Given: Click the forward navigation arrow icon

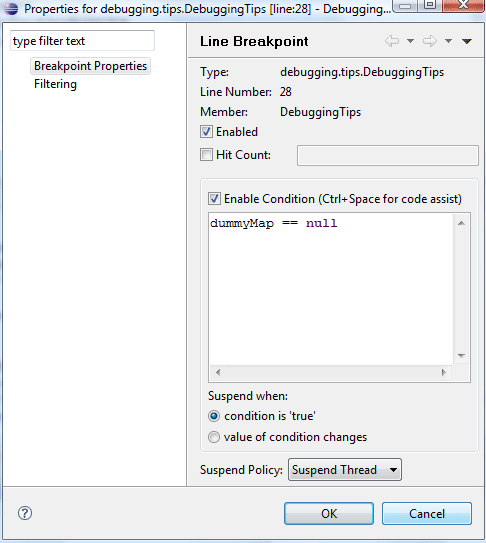Looking at the screenshot, I should pyautogui.click(x=430, y=41).
